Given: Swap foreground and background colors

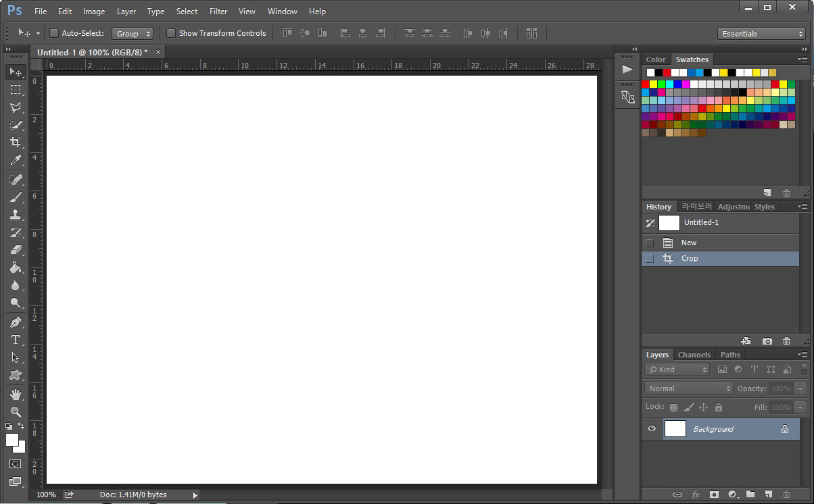Looking at the screenshot, I should (x=22, y=426).
